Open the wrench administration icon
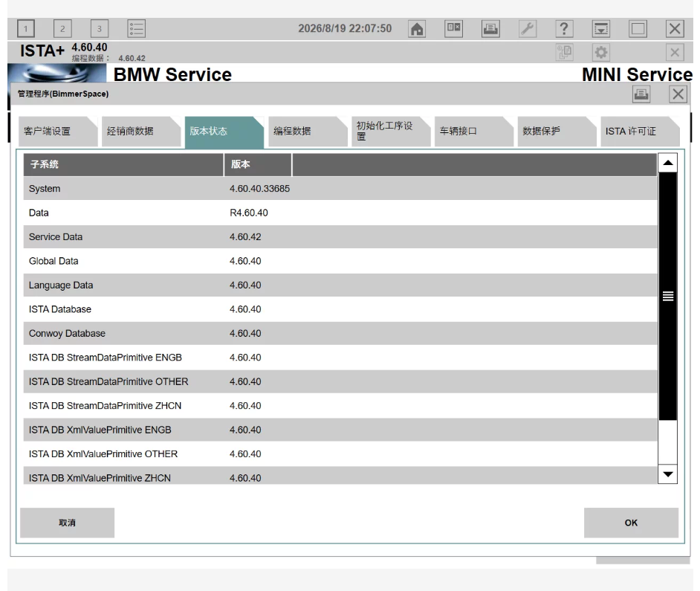 528,29
